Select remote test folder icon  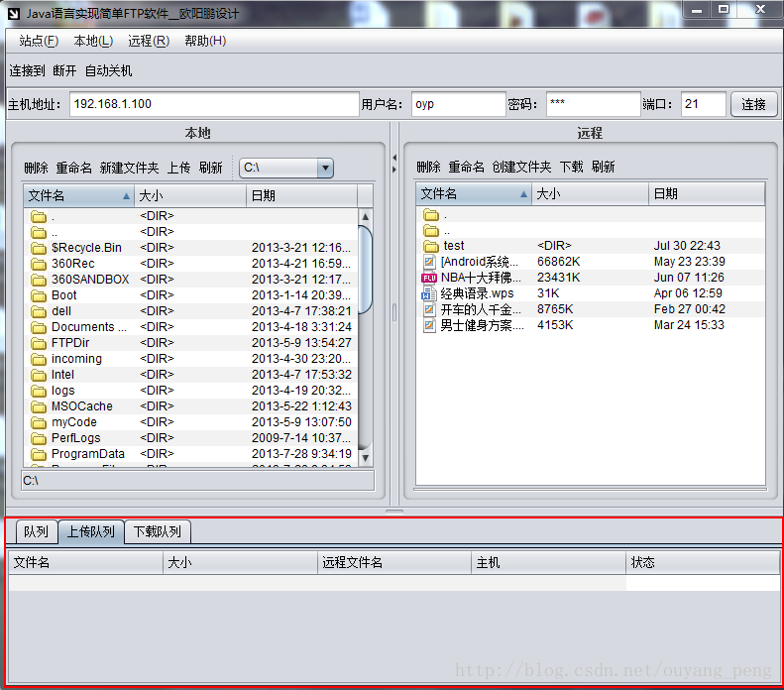click(x=430, y=246)
